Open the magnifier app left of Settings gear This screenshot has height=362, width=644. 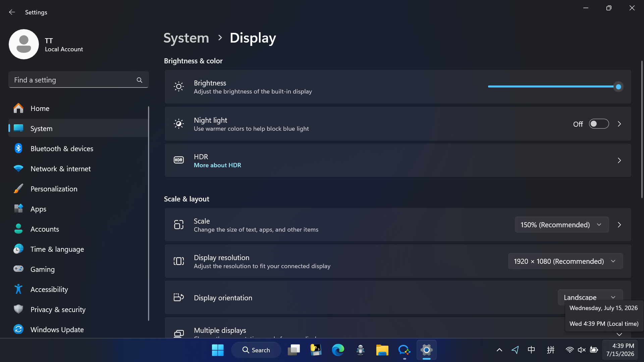(404, 350)
